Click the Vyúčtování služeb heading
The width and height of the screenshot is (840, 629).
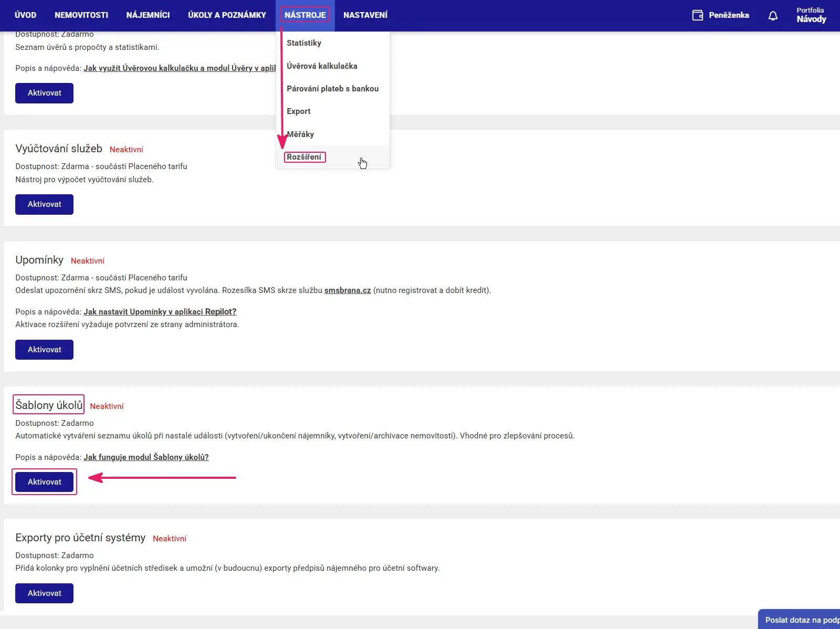pyautogui.click(x=59, y=149)
